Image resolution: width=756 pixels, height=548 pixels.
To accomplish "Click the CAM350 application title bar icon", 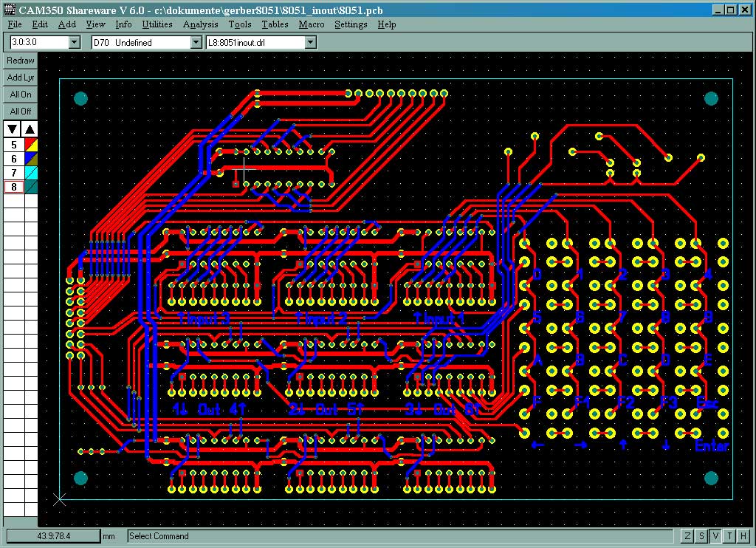I will tap(9, 9).
